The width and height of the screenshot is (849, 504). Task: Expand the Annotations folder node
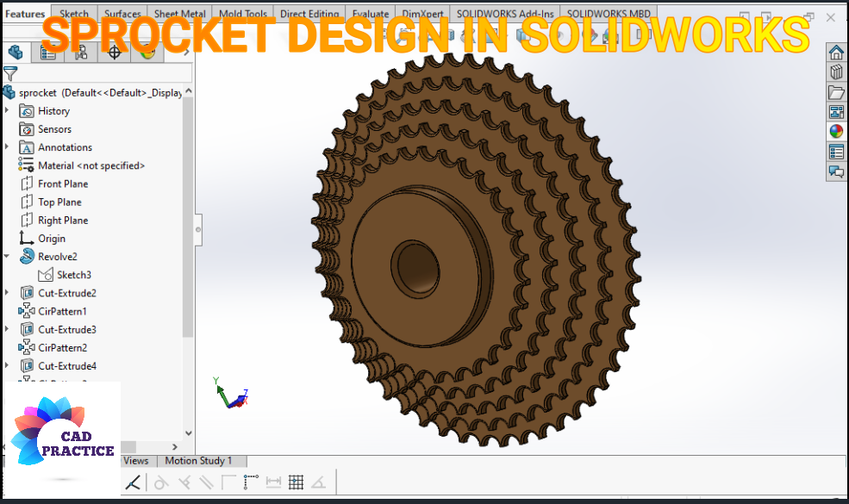(7, 146)
